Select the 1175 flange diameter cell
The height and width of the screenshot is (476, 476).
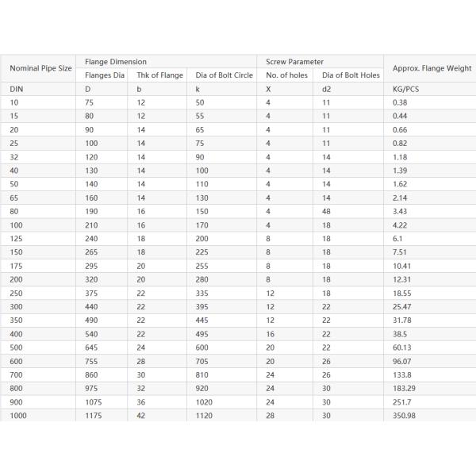[94, 415]
